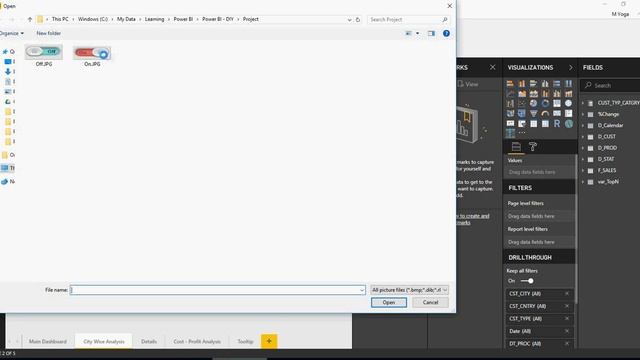Select the ArcGIS Maps visual
The height and width of the screenshot is (360, 640).
click(569, 123)
